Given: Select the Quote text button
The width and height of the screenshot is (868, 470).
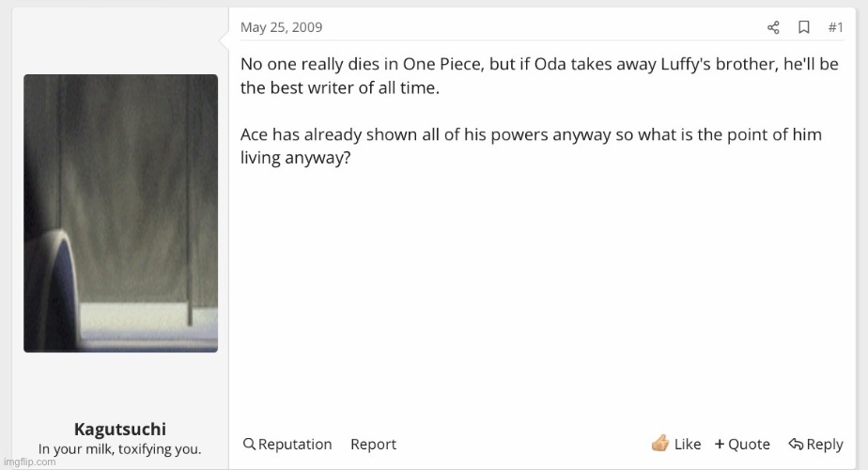Looking at the screenshot, I should tap(749, 444).
